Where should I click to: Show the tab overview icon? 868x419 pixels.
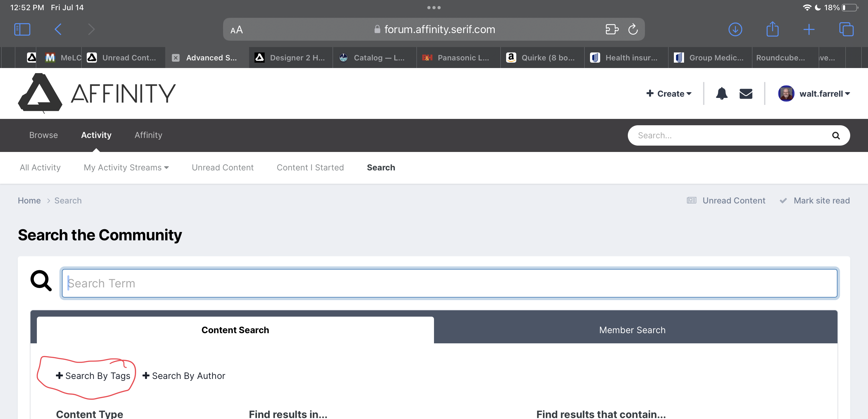846,29
